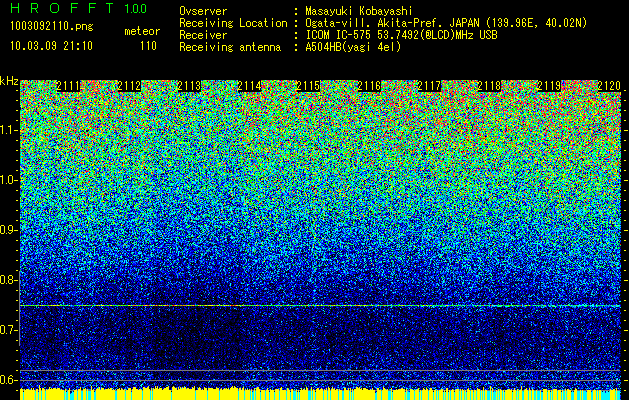629x400 pixels.
Task: Click the kHz axis unit label
Action: 9,81
